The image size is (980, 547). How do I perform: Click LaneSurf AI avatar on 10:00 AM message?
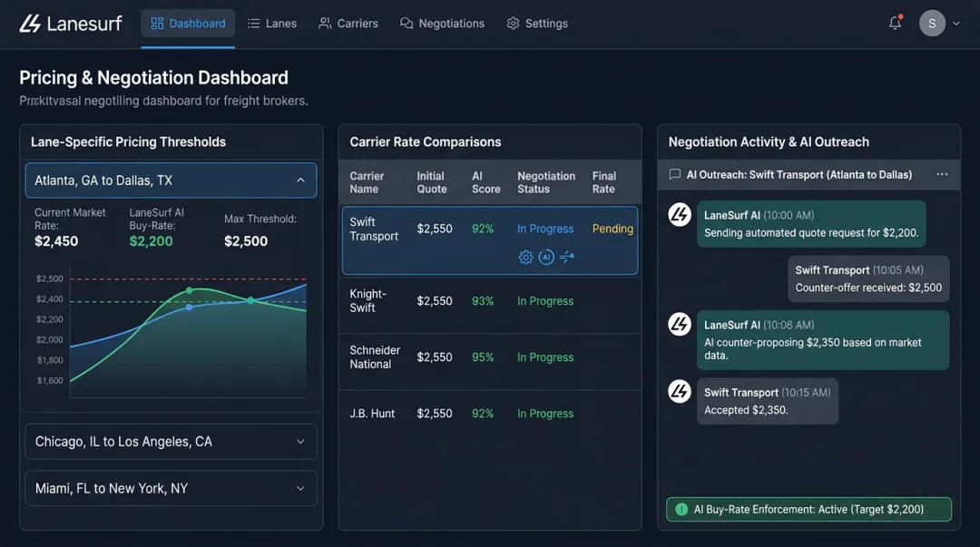[680, 215]
